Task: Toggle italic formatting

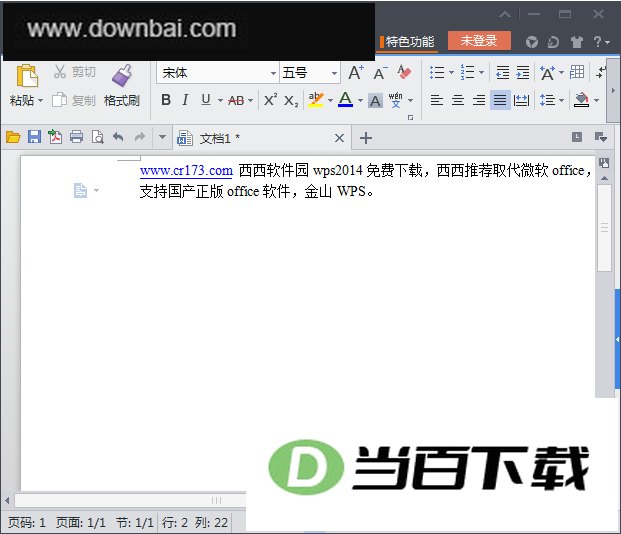Action: click(x=185, y=100)
